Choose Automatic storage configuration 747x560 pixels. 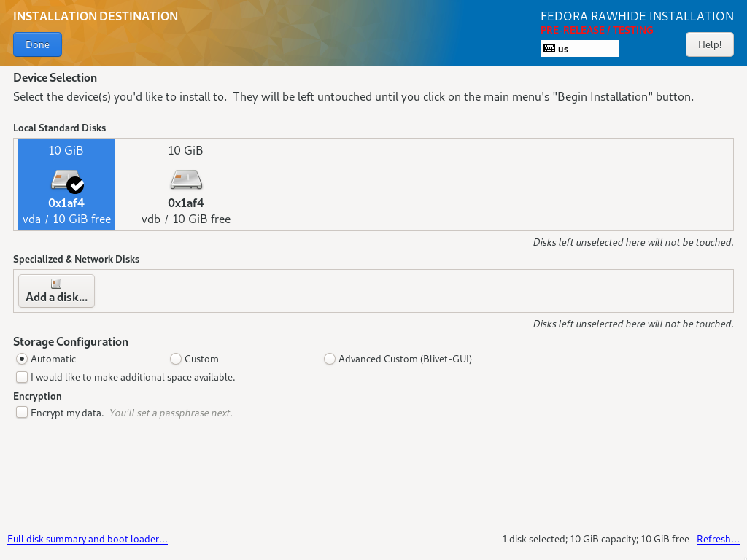tap(22, 359)
